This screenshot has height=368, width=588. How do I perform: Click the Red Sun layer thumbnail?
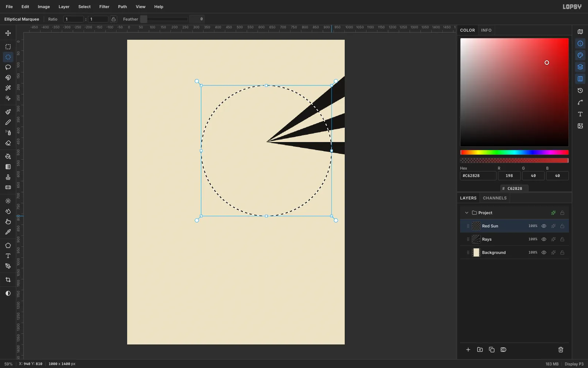[476, 226]
